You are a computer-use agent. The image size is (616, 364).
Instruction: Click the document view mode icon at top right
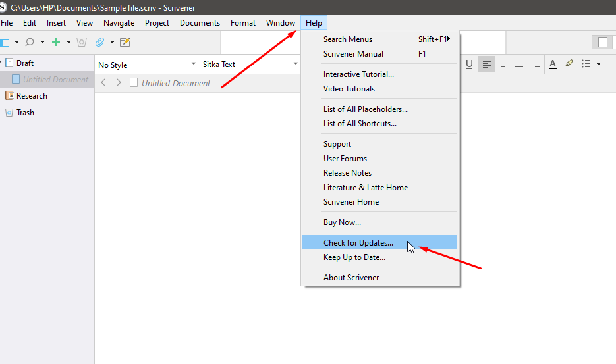click(602, 42)
